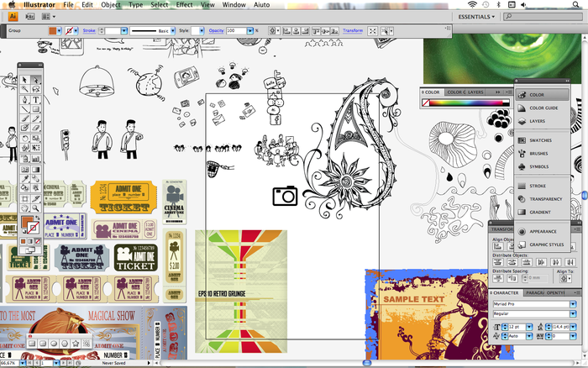This screenshot has height=368, width=588.
Task: Select the Zoom magnifier tool
Action: [x=36, y=208]
